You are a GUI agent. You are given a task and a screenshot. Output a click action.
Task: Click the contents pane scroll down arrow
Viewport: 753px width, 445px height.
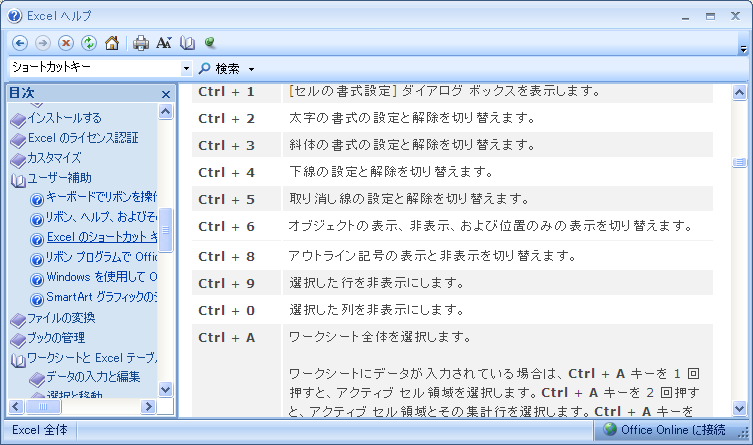(x=166, y=389)
